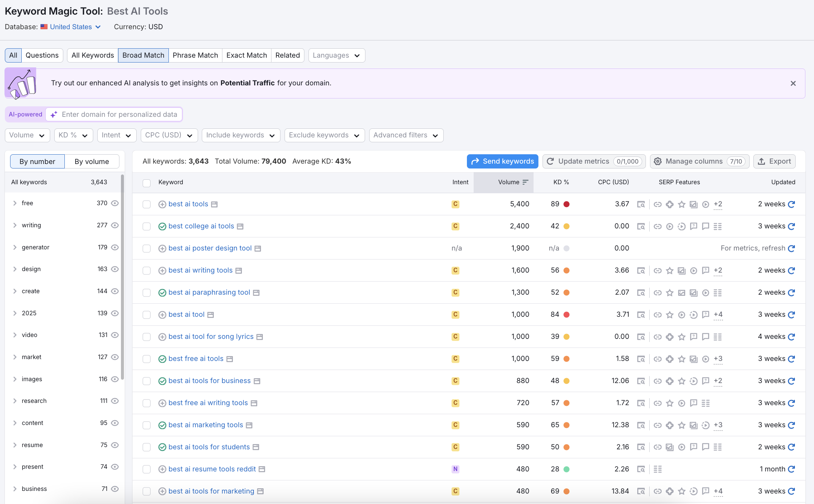Click green check icon beside best college ai tools
Viewport: 814px width, 504px height.
tap(162, 227)
